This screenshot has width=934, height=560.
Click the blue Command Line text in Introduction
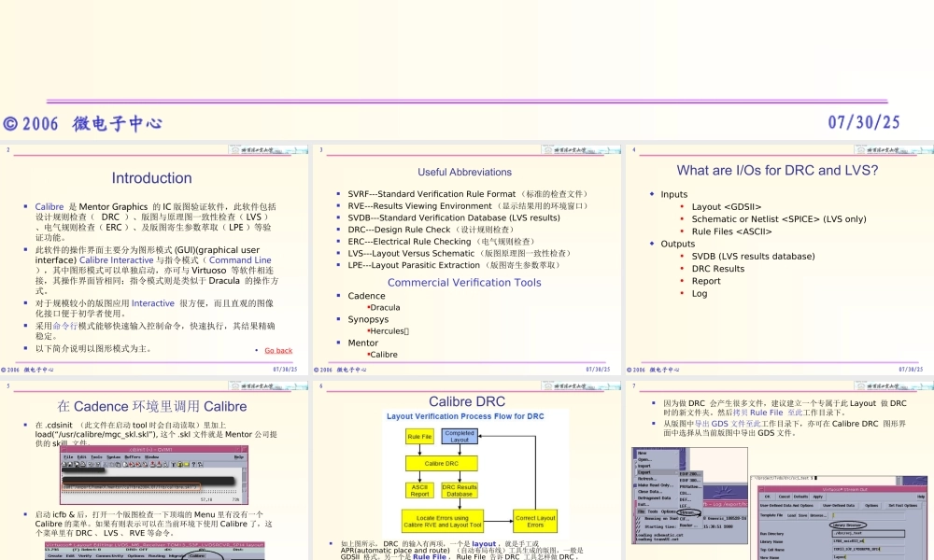point(240,260)
